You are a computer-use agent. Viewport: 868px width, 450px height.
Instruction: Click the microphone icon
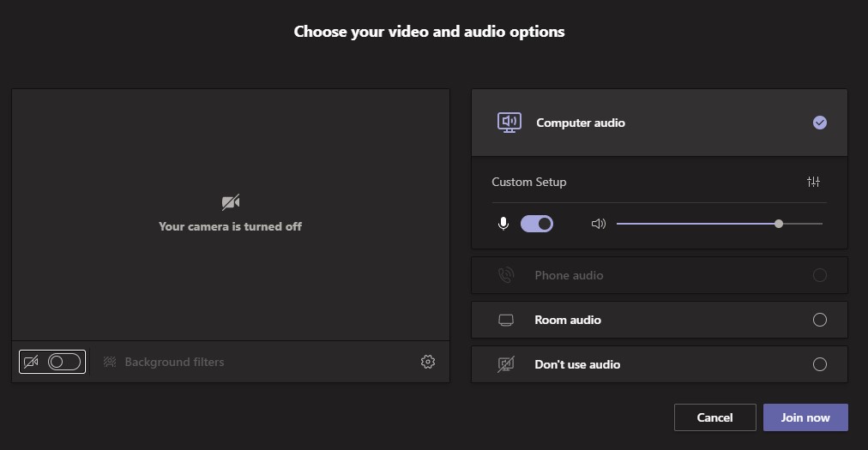coord(503,224)
